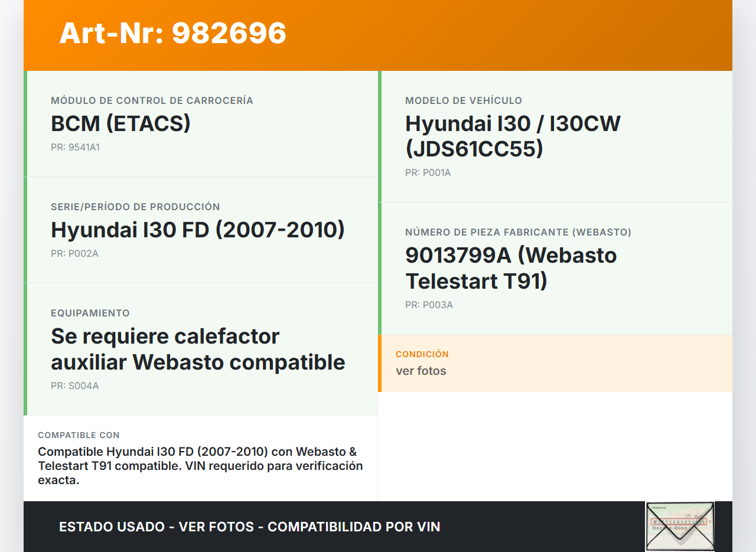Viewport: 756px width, 552px height.
Task: Click the Equipamiento section label
Action: point(90,313)
